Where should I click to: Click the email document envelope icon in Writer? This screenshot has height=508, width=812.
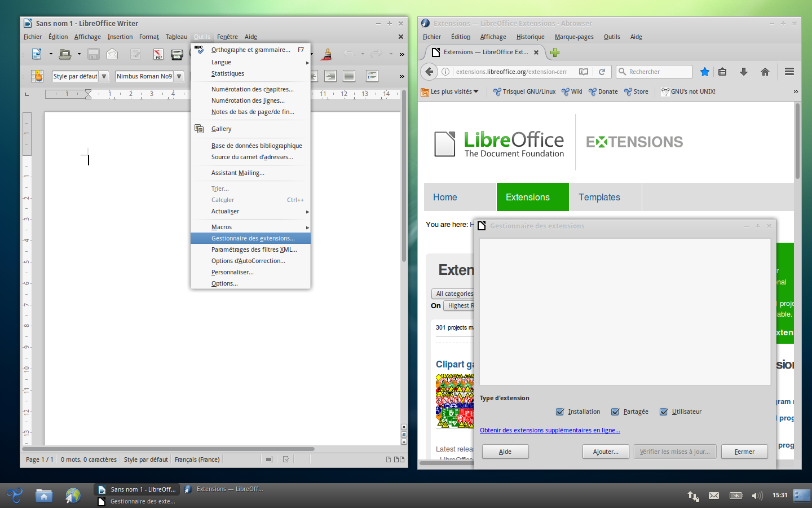[112, 54]
